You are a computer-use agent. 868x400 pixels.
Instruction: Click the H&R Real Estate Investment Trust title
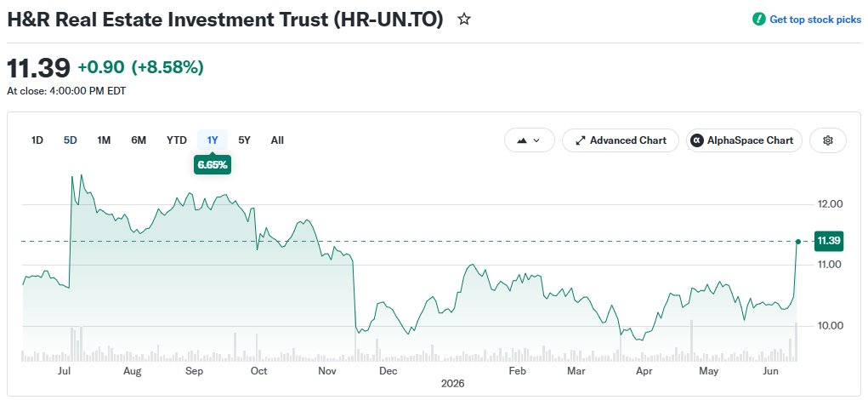[225, 20]
